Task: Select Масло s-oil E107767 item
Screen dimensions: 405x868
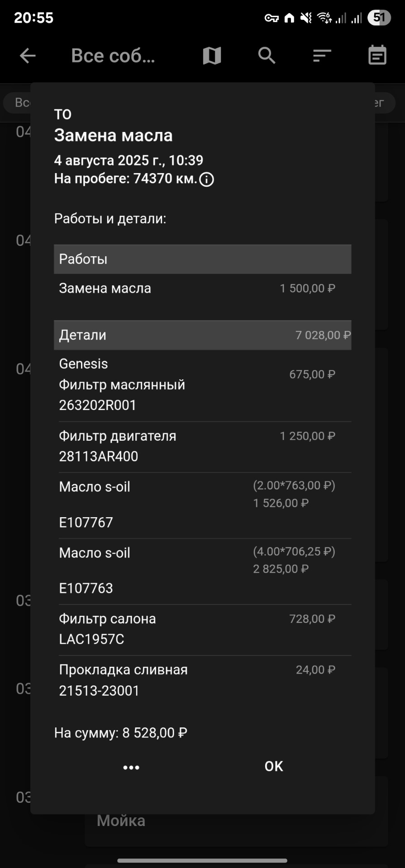Action: pos(202,505)
